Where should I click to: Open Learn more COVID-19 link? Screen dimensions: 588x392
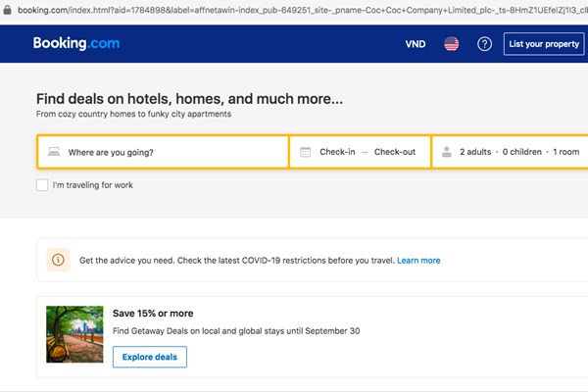(418, 261)
